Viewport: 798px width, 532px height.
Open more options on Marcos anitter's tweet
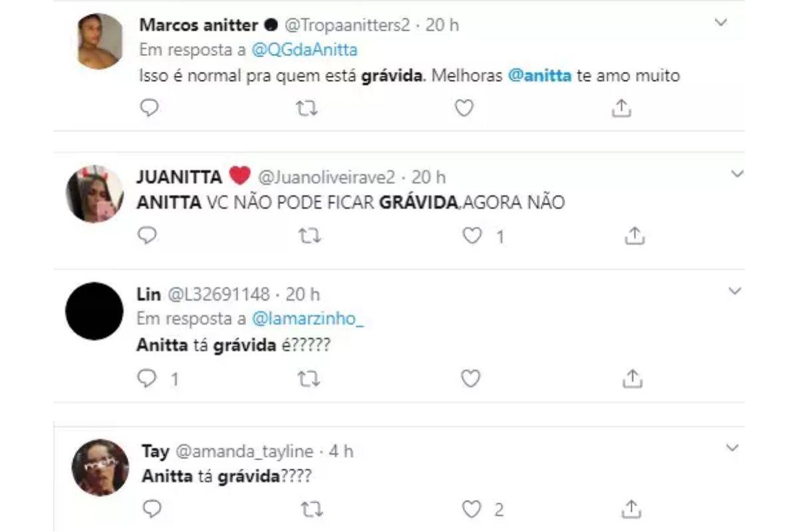pos(721,23)
